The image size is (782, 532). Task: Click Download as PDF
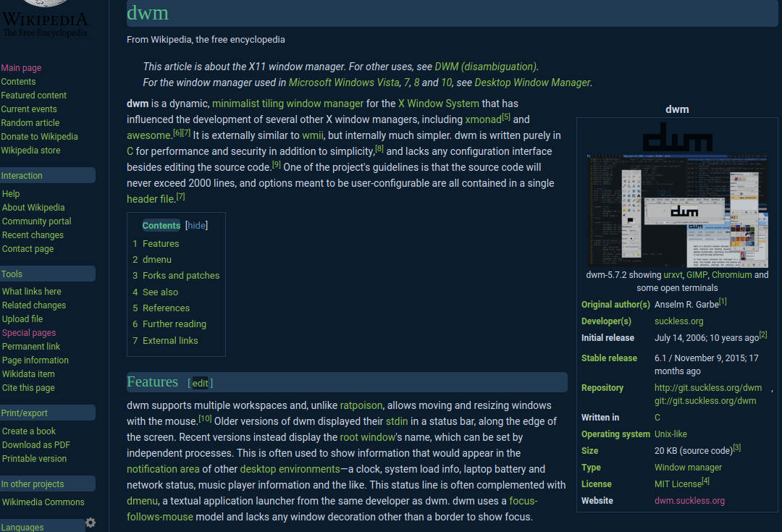pyautogui.click(x=35, y=444)
